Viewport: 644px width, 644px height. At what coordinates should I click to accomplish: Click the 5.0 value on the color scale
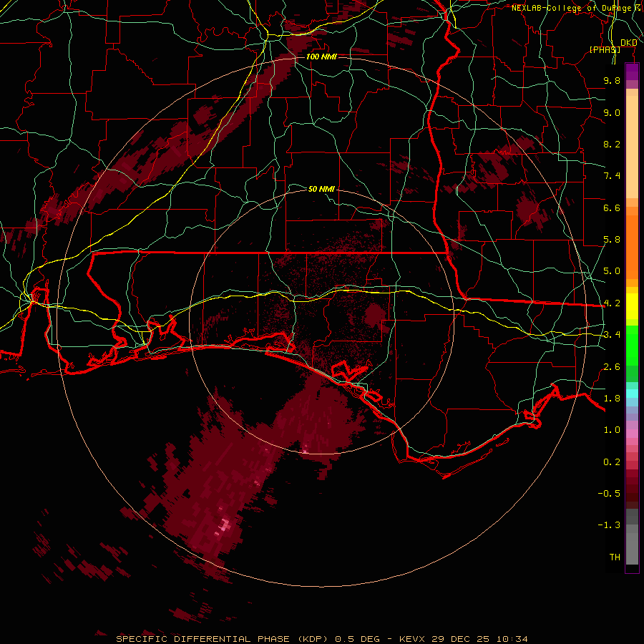coord(612,271)
